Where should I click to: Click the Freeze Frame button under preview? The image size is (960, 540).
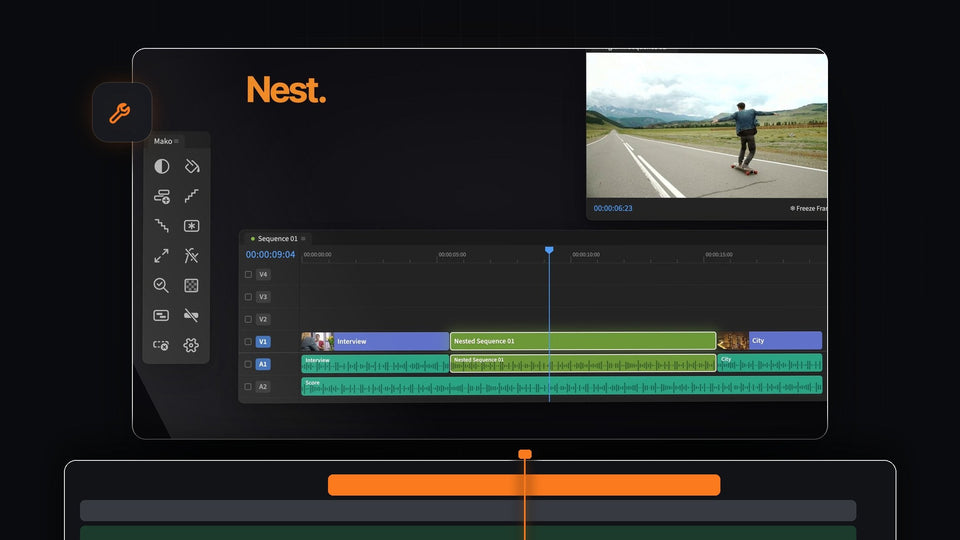(809, 208)
